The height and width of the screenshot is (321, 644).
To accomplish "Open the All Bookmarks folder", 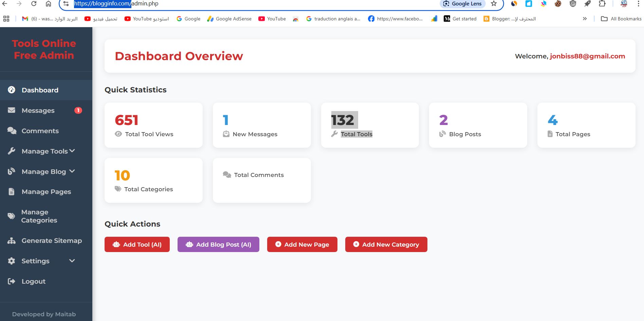I will [x=621, y=19].
